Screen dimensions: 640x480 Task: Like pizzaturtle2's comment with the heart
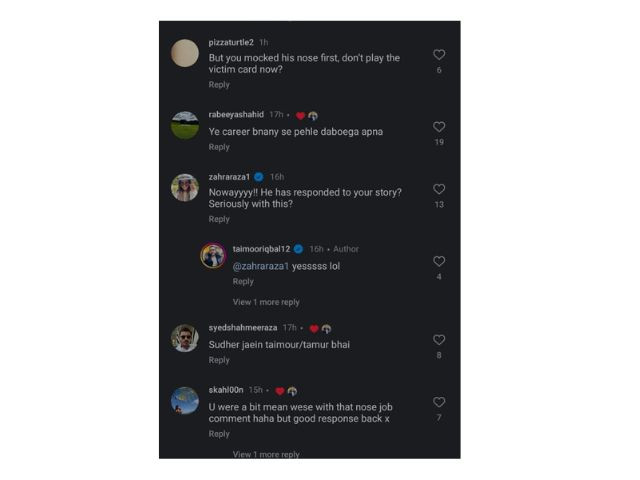(439, 55)
